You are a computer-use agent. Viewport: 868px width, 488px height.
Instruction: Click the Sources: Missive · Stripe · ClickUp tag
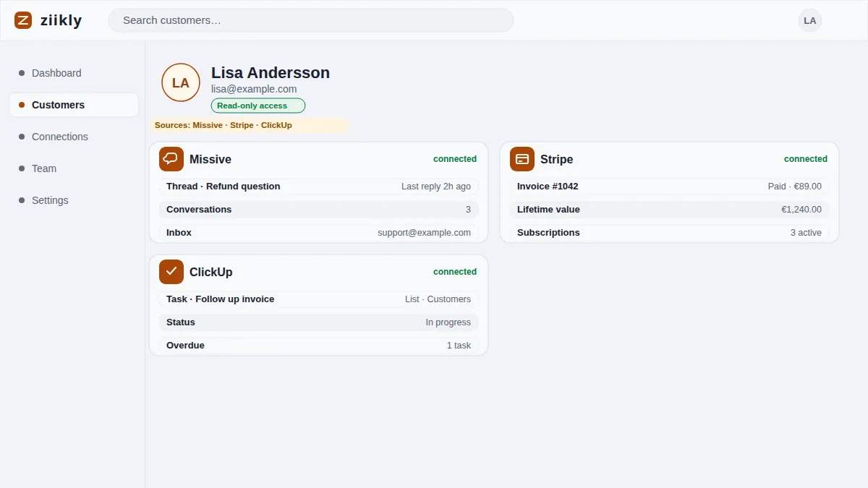(x=250, y=125)
